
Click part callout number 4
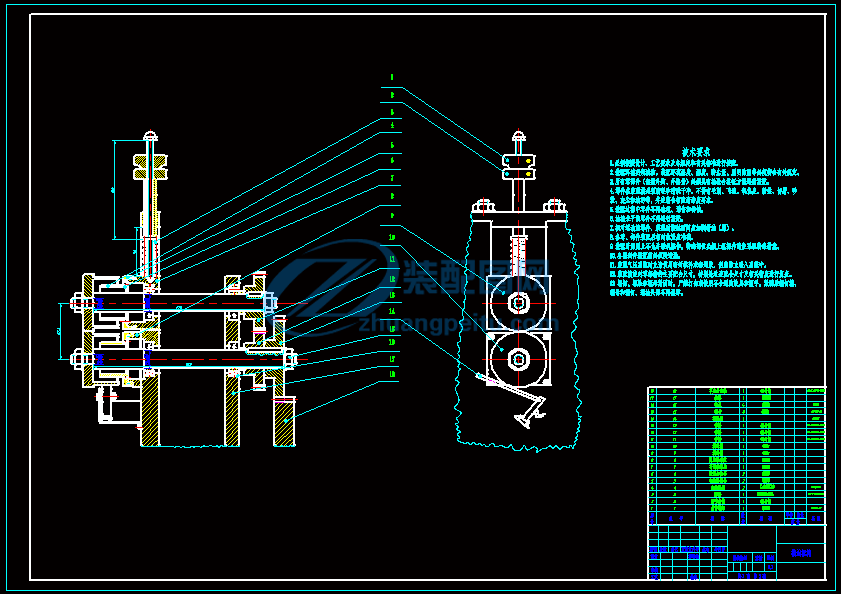pos(392,126)
